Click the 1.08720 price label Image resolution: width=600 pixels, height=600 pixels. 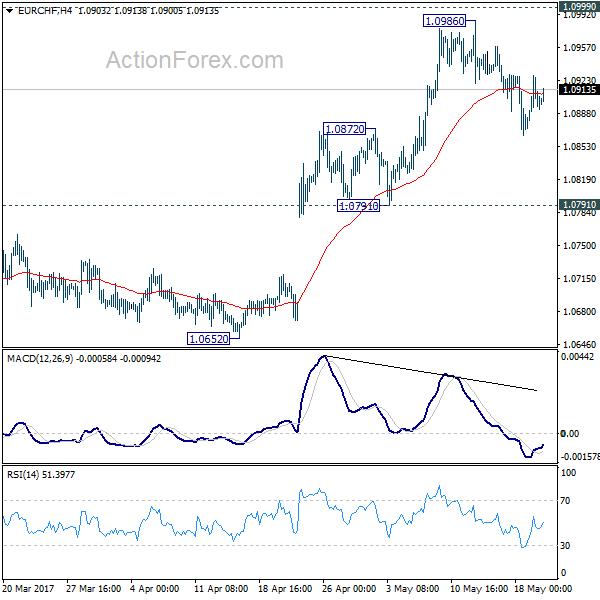pyautogui.click(x=344, y=129)
